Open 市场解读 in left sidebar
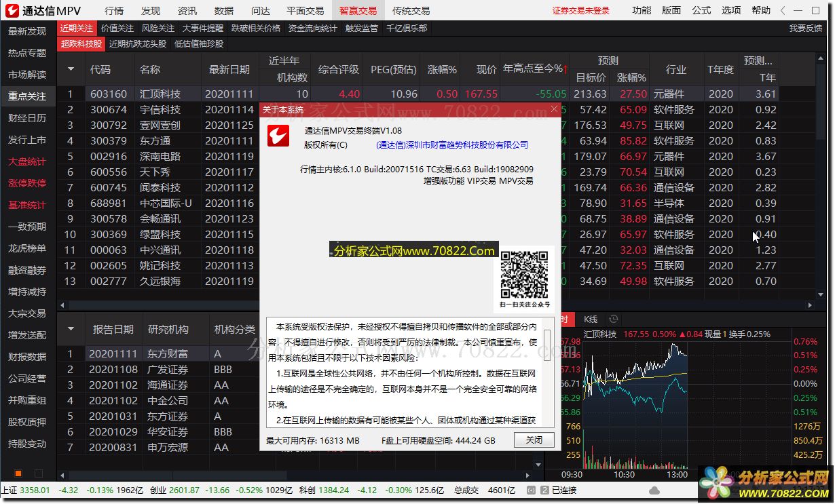This screenshot has height=504, width=835. [x=27, y=75]
